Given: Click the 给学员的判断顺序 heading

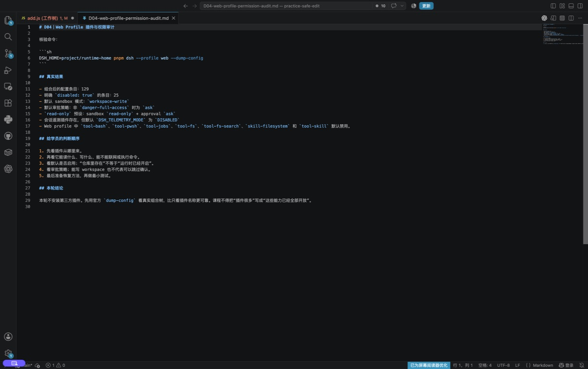Looking at the screenshot, I should [60, 138].
